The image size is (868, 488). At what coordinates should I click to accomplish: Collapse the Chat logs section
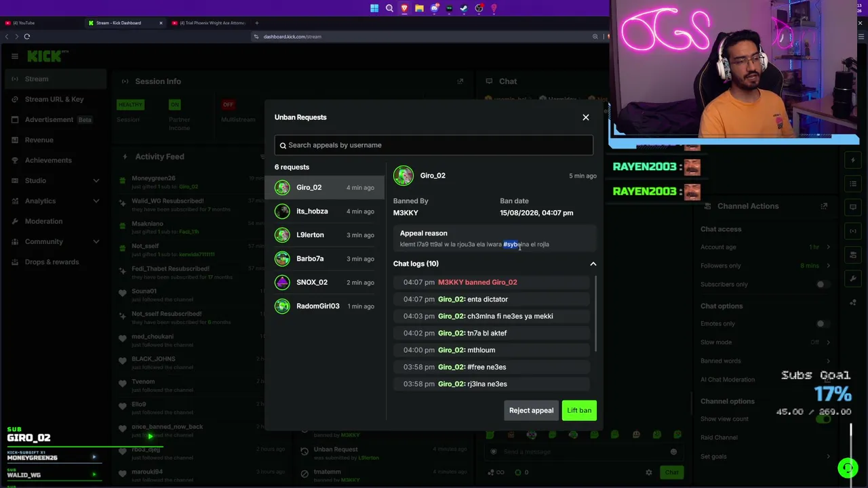(593, 264)
